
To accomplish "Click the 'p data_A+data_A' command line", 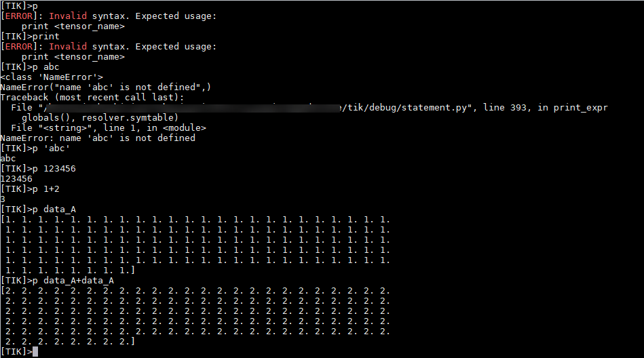I will coord(57,281).
